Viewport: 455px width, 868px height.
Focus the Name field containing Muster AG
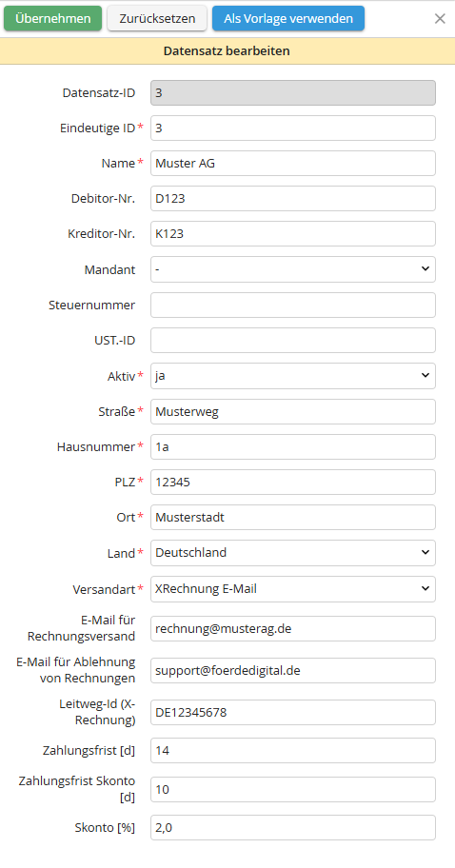coord(293,164)
